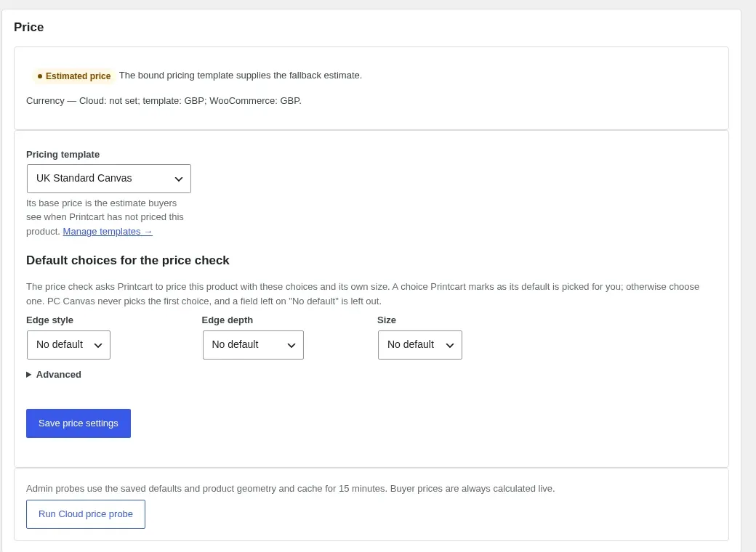Run the Cloud price probe
Image resolution: width=756 pixels, height=552 pixels.
pyautogui.click(x=86, y=514)
